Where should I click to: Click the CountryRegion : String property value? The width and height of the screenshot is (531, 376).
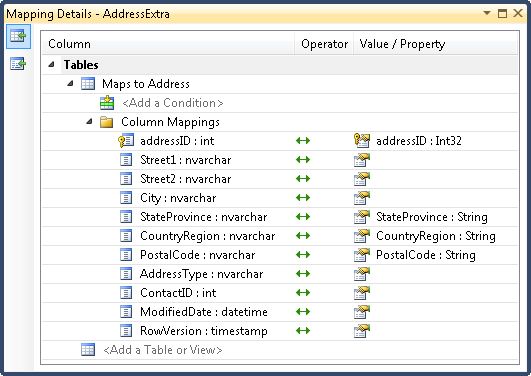pos(436,236)
